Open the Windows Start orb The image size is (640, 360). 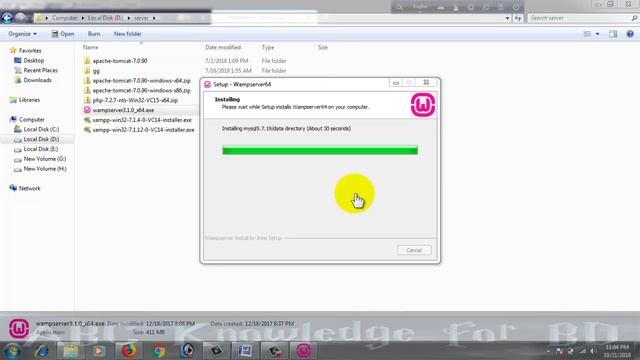(x=12, y=351)
